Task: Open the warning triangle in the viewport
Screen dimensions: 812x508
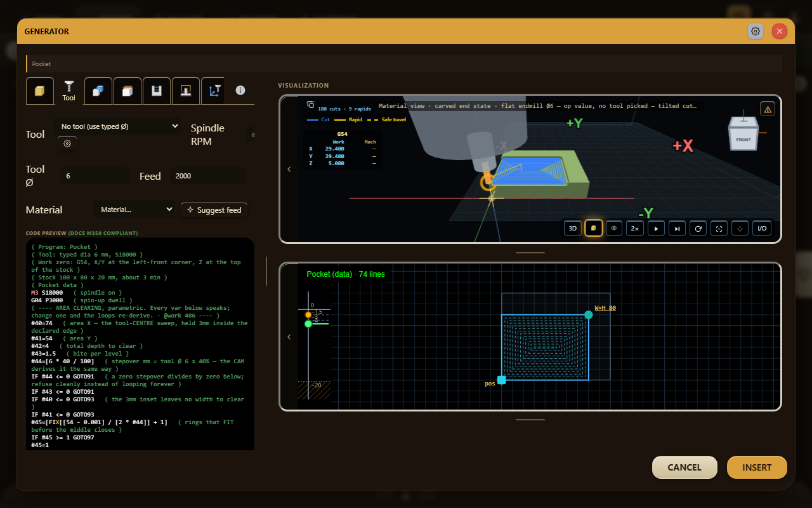Action: click(x=768, y=109)
